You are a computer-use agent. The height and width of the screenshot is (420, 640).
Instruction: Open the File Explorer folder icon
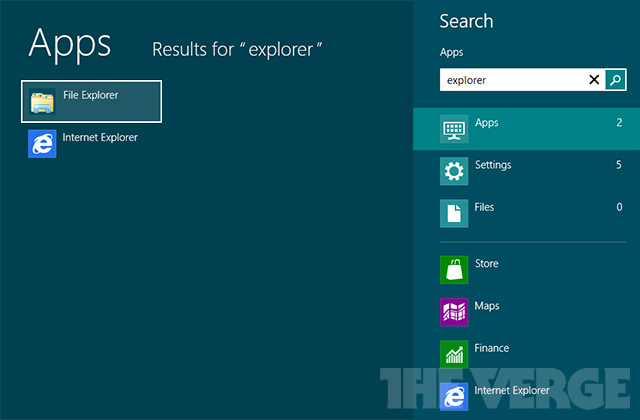pos(42,102)
